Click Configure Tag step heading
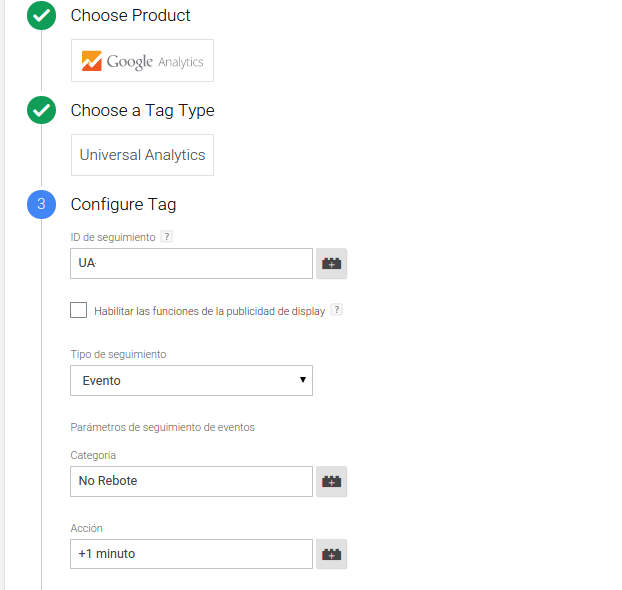 pos(123,204)
